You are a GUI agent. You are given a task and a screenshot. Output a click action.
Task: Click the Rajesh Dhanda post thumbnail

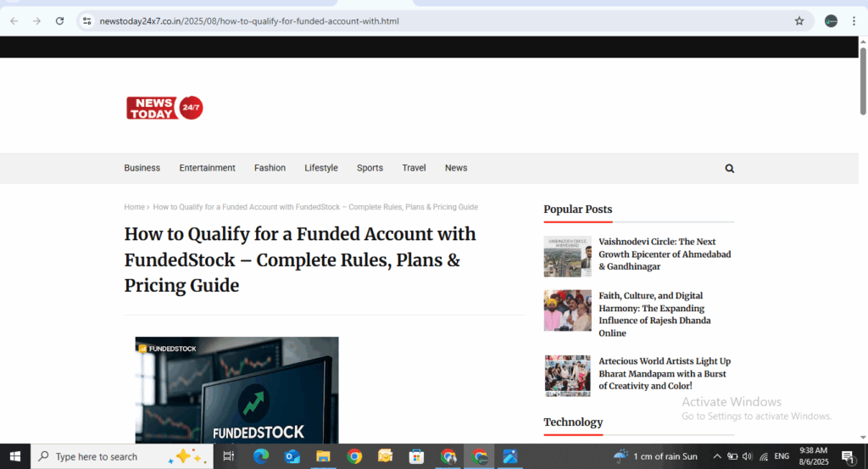click(567, 310)
